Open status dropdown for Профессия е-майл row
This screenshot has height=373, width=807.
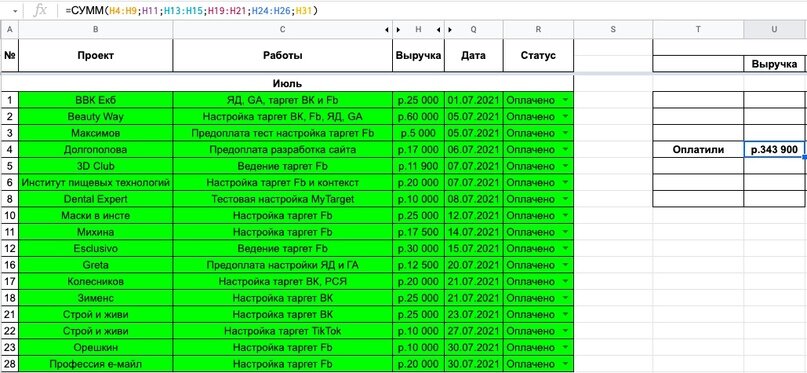(x=566, y=364)
